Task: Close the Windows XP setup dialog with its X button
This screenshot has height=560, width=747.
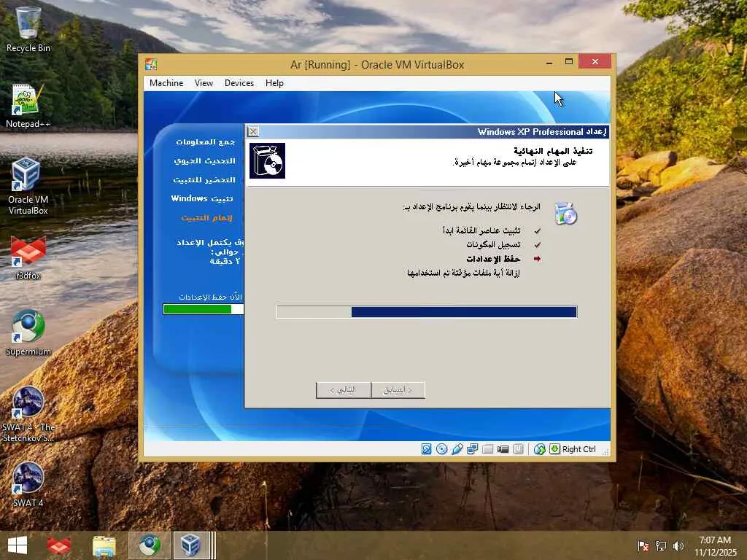Action: (x=253, y=132)
